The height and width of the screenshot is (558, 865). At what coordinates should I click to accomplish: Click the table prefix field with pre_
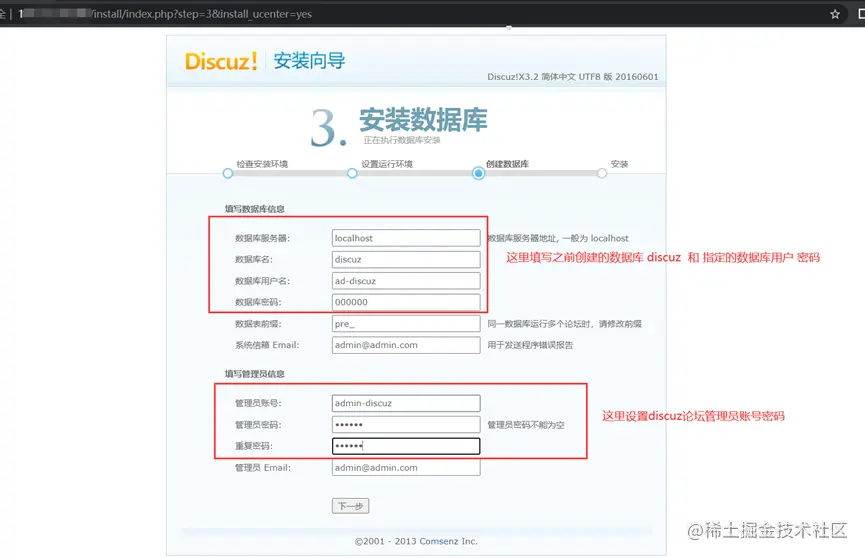(406, 323)
